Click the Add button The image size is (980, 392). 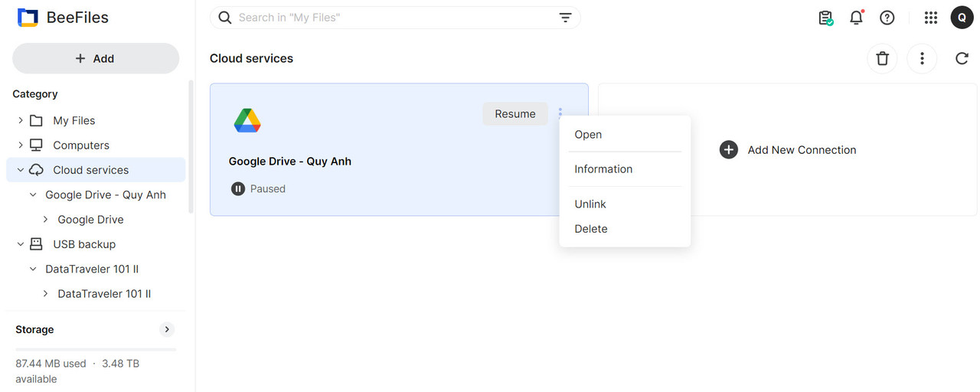[x=96, y=58]
